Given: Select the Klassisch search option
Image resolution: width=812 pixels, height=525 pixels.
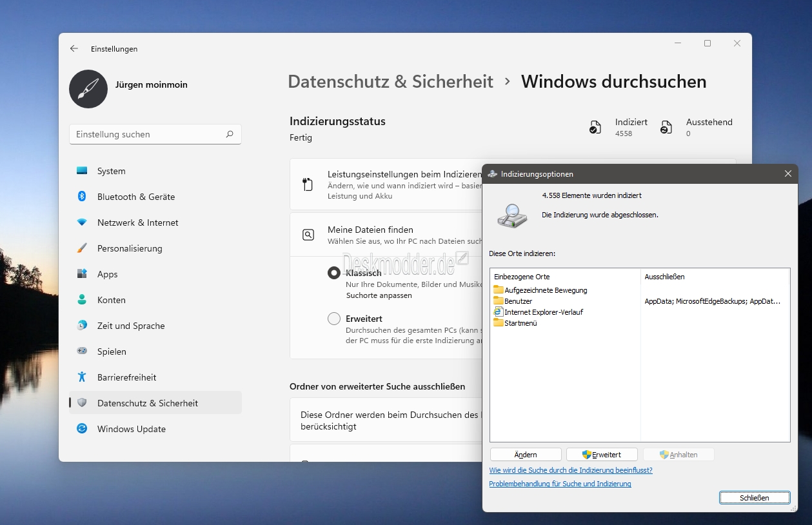Looking at the screenshot, I should click(x=333, y=273).
